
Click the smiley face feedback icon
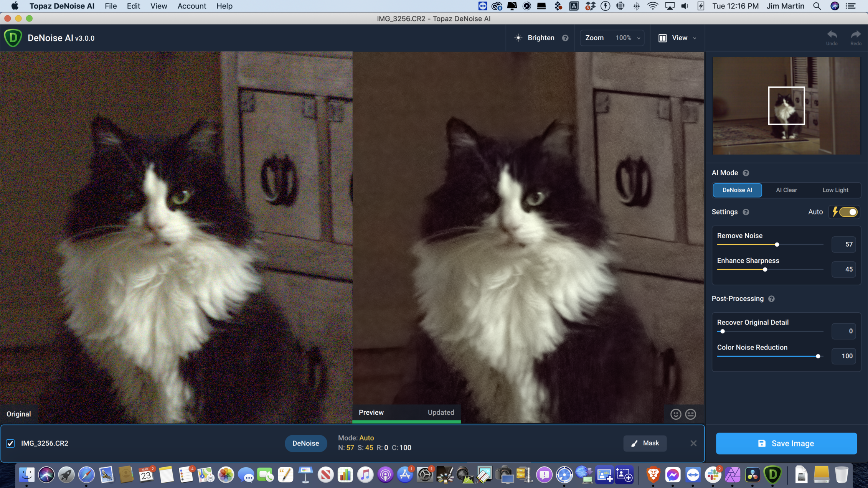click(676, 414)
